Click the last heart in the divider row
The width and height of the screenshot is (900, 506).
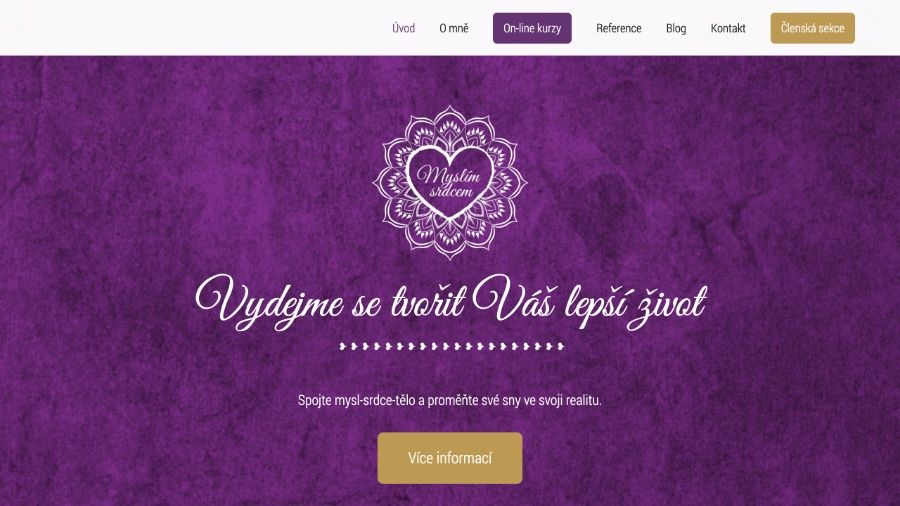tap(561, 347)
